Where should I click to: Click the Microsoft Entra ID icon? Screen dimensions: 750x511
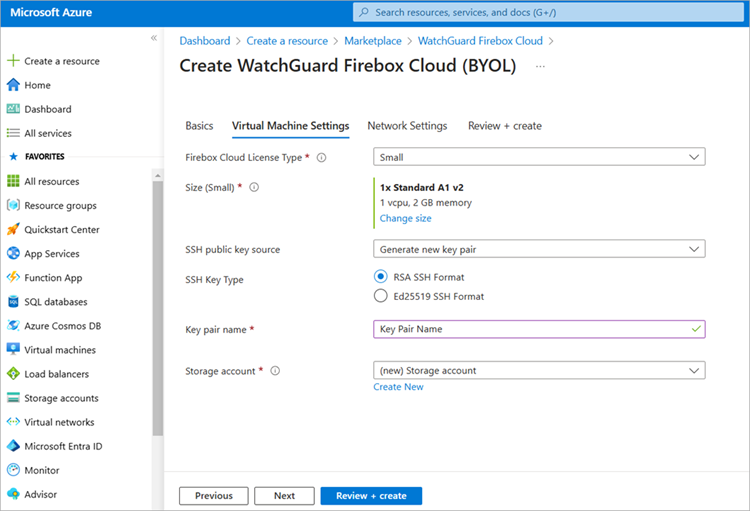(x=13, y=445)
